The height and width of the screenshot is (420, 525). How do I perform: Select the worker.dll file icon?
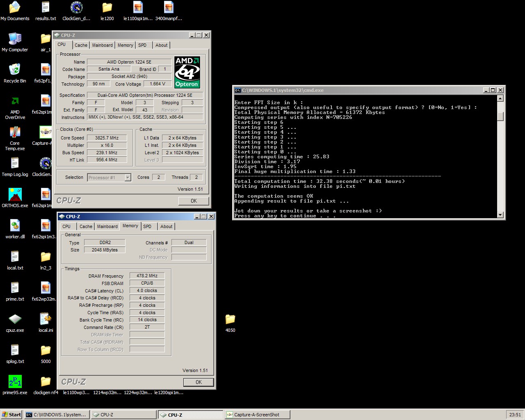click(15, 226)
